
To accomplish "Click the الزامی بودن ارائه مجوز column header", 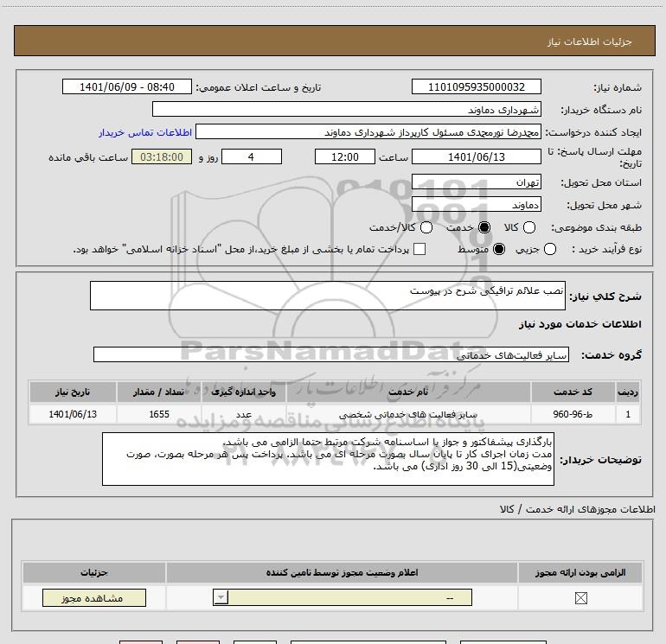I will 580,572.
